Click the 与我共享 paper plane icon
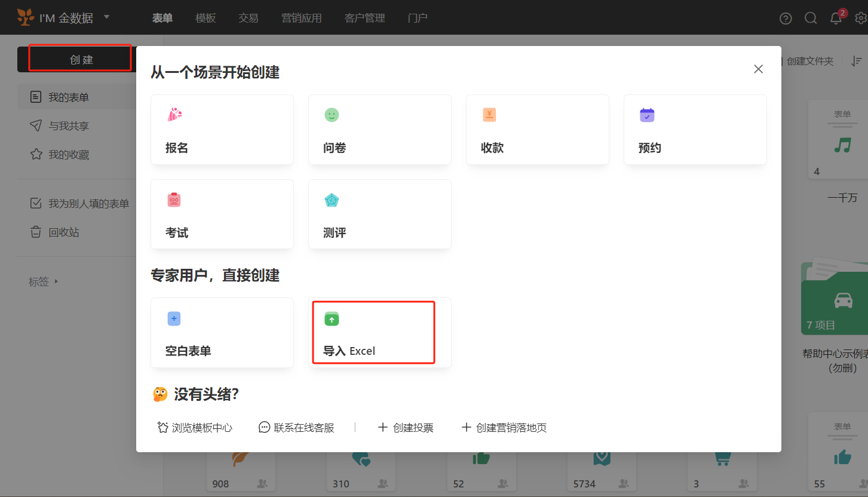The width and height of the screenshot is (868, 497). coord(36,125)
